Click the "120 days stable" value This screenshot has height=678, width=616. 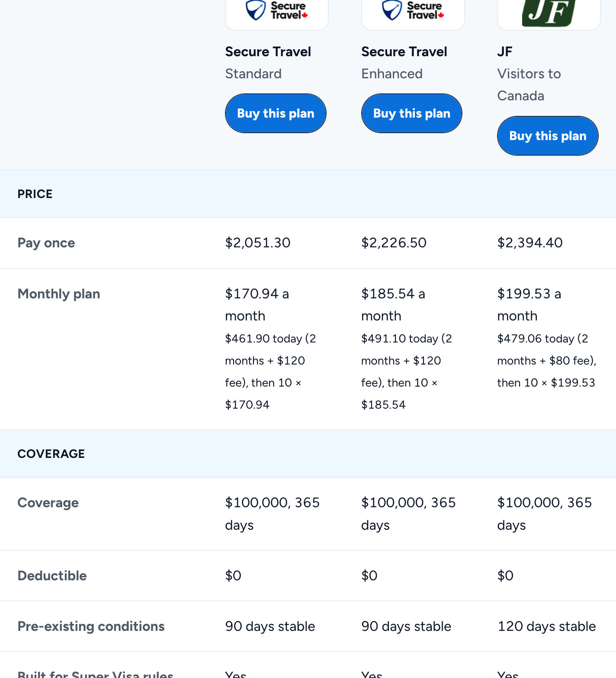coord(547,626)
